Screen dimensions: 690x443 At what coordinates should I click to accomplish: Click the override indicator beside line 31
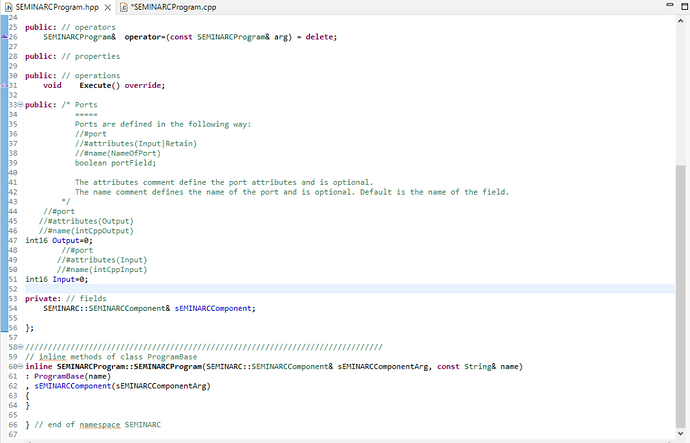4,85
